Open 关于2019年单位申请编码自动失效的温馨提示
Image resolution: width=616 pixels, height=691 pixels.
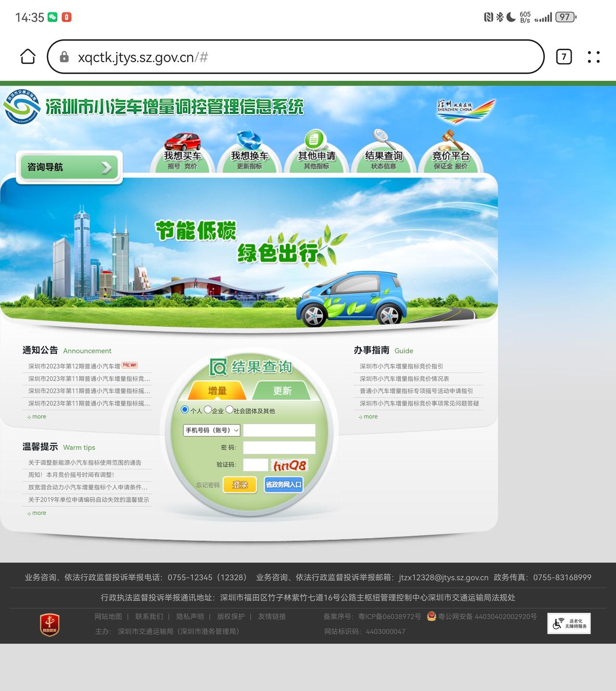click(x=89, y=499)
